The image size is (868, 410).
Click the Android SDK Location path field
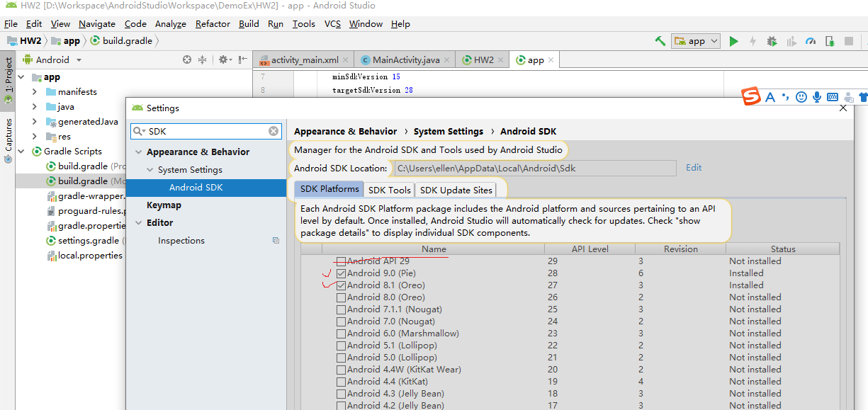(x=534, y=168)
